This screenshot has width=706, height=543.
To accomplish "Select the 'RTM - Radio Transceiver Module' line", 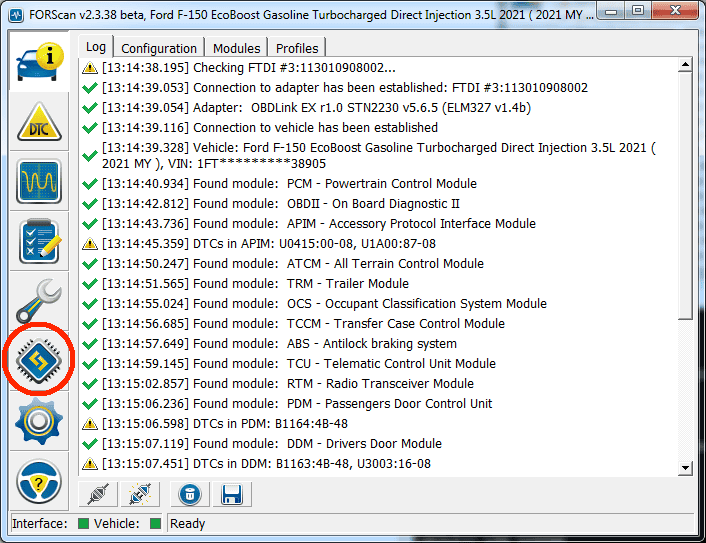I will click(378, 384).
